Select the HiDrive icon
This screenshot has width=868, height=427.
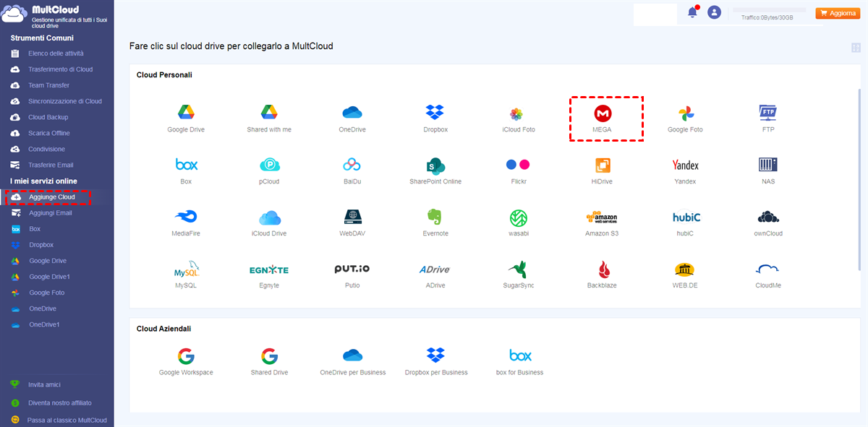(603, 165)
